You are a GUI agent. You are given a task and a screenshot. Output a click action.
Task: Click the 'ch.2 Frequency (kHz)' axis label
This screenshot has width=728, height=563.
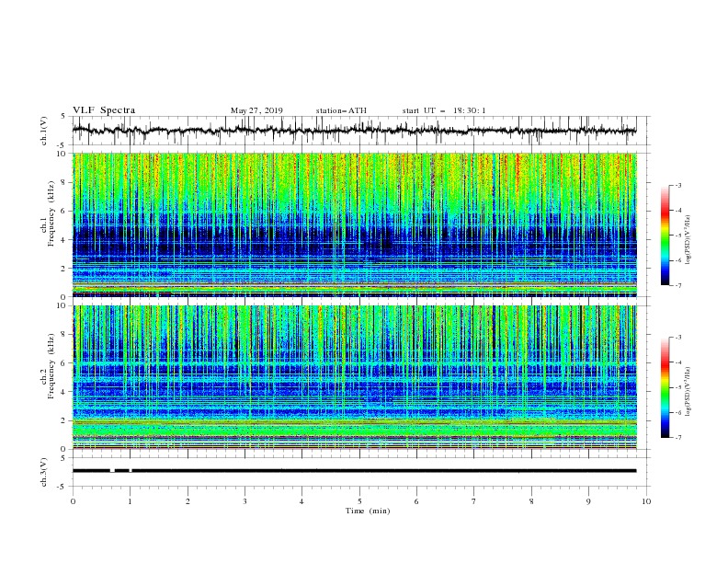coord(48,366)
